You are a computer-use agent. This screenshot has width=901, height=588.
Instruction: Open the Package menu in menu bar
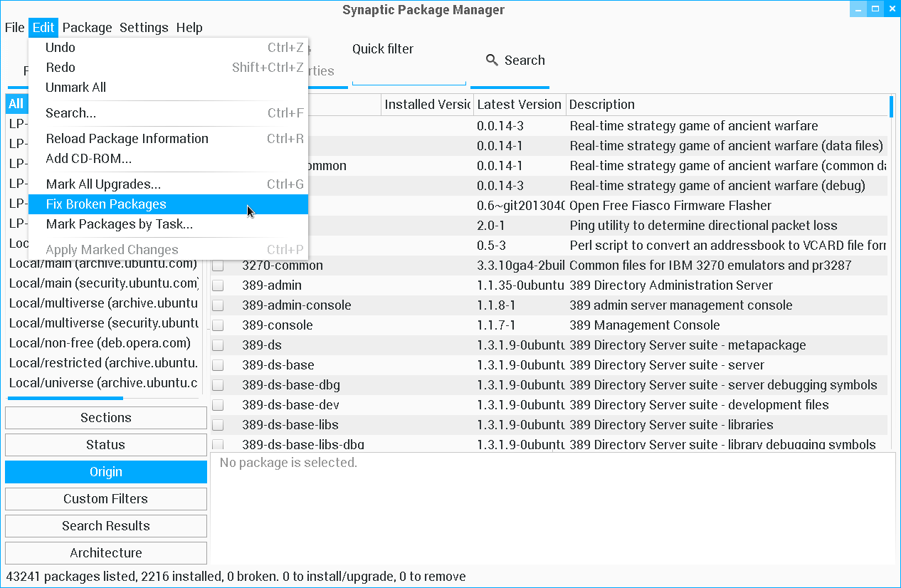coord(87,28)
